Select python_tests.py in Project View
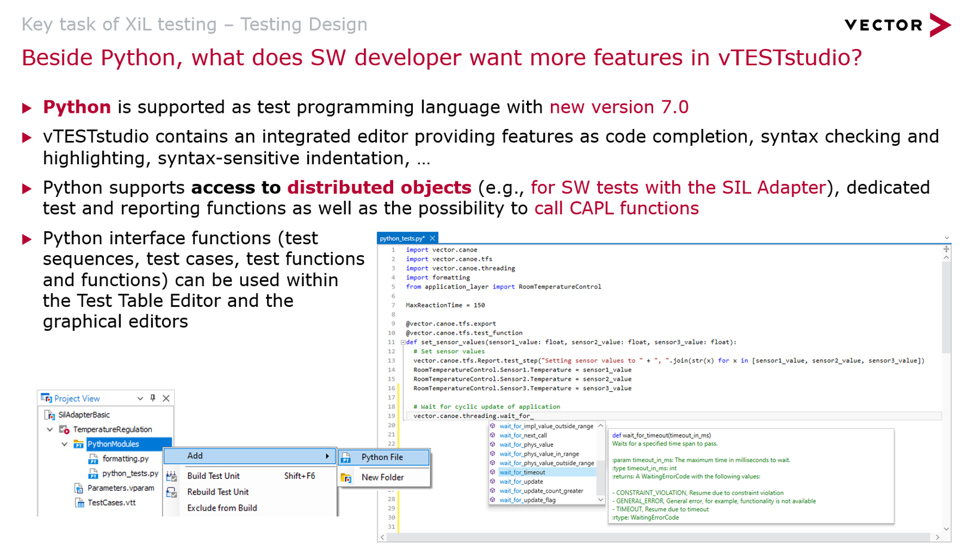This screenshot has width=980, height=550. [130, 474]
